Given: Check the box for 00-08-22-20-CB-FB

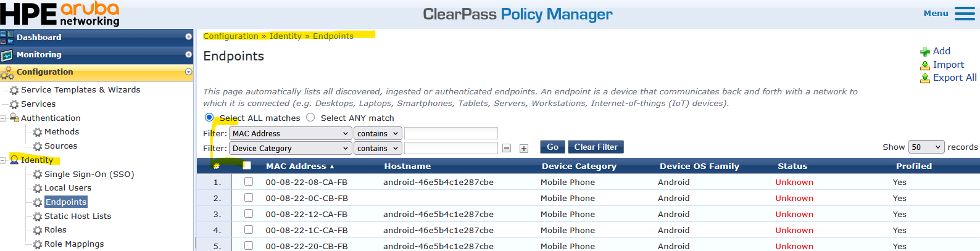Looking at the screenshot, I should [249, 245].
